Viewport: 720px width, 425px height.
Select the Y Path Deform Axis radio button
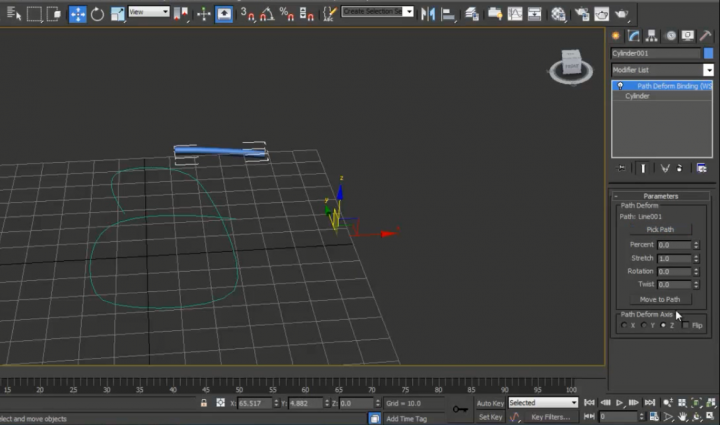[644, 325]
